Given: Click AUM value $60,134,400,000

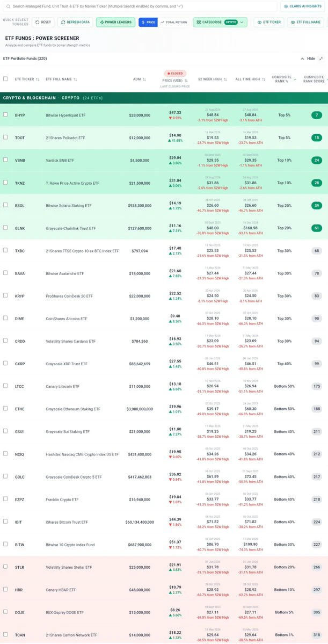Looking at the screenshot, I should (140, 522).
